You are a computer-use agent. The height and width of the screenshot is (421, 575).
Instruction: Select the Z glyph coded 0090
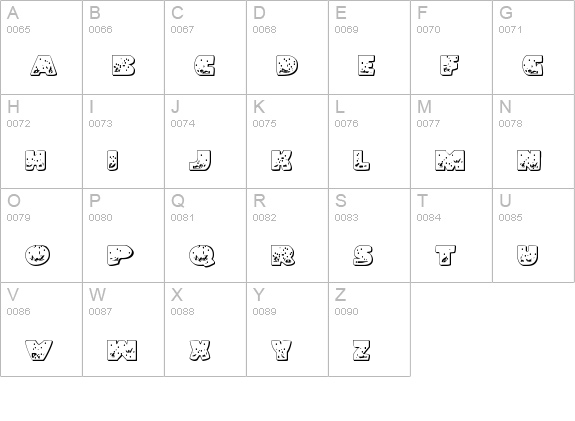(x=369, y=329)
